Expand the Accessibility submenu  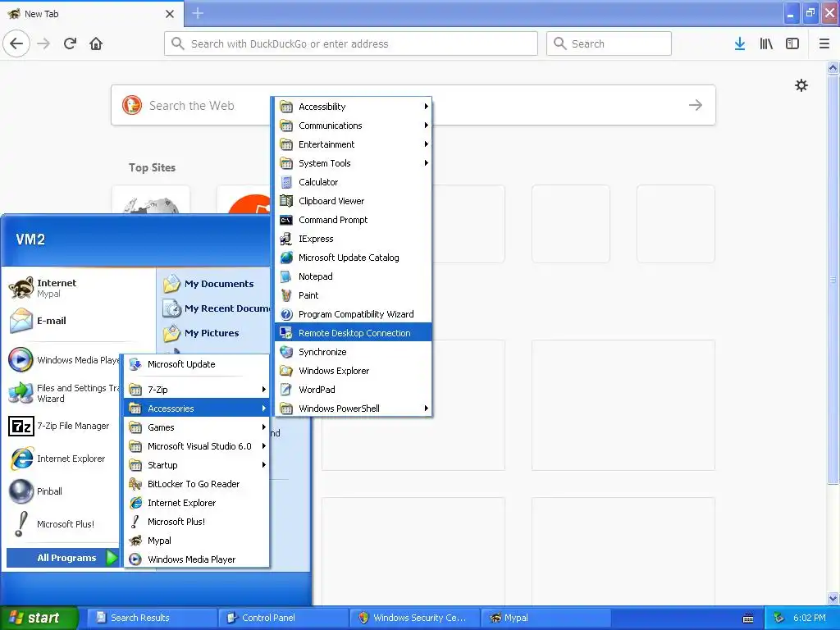click(x=353, y=107)
